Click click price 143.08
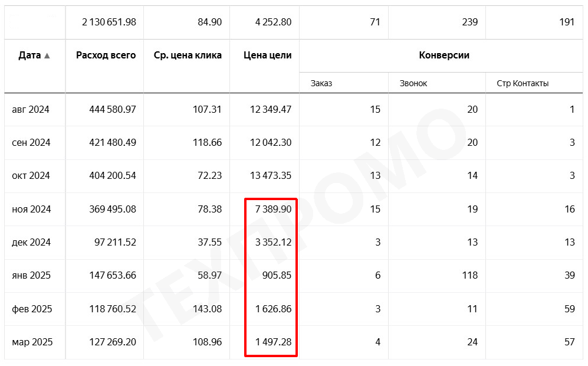 pos(207,309)
